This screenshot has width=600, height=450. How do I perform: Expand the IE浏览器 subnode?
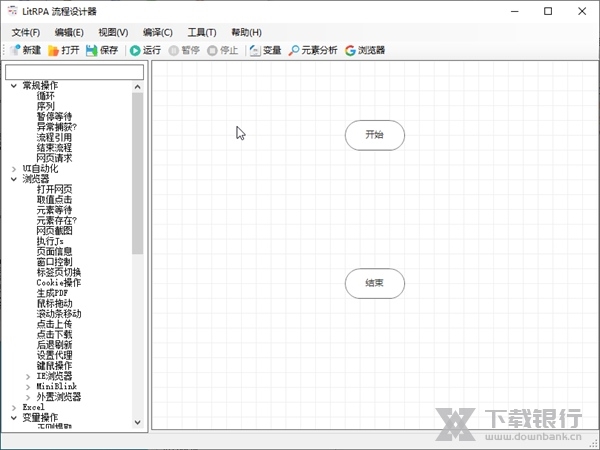click(x=28, y=377)
